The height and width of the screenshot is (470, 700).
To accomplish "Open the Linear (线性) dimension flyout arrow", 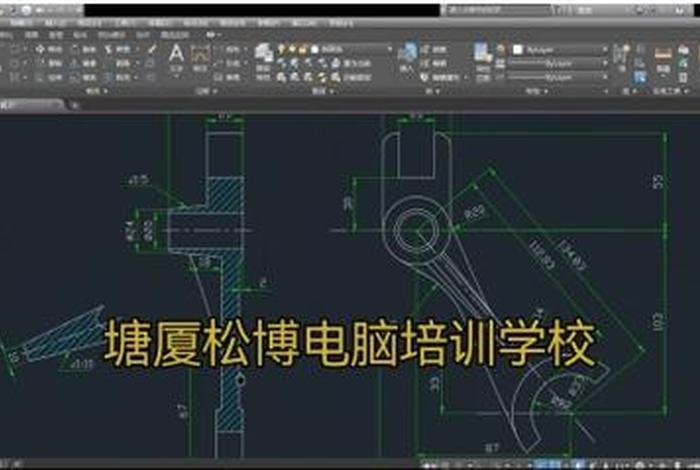I will [246, 49].
